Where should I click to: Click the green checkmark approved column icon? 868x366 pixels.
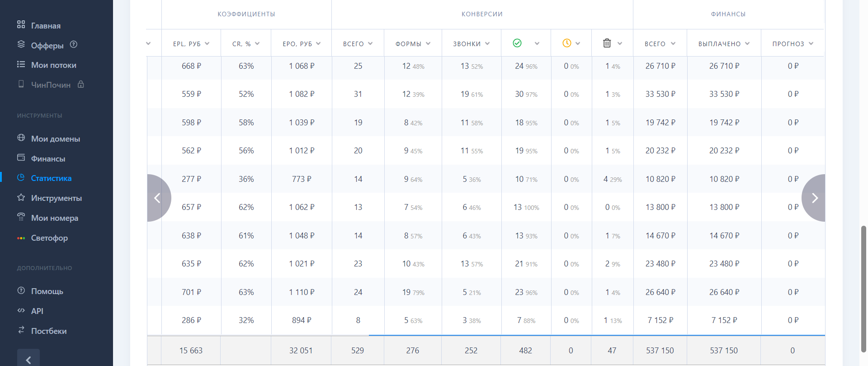[517, 43]
